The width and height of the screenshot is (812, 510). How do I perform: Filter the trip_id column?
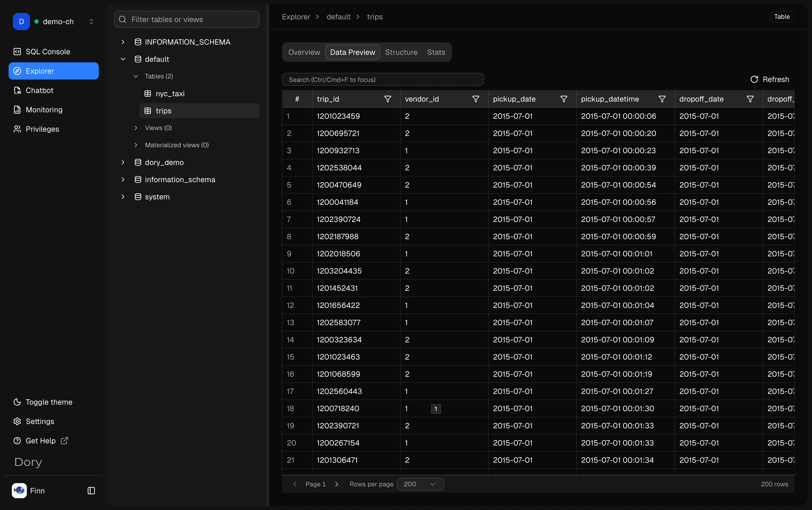(x=388, y=99)
